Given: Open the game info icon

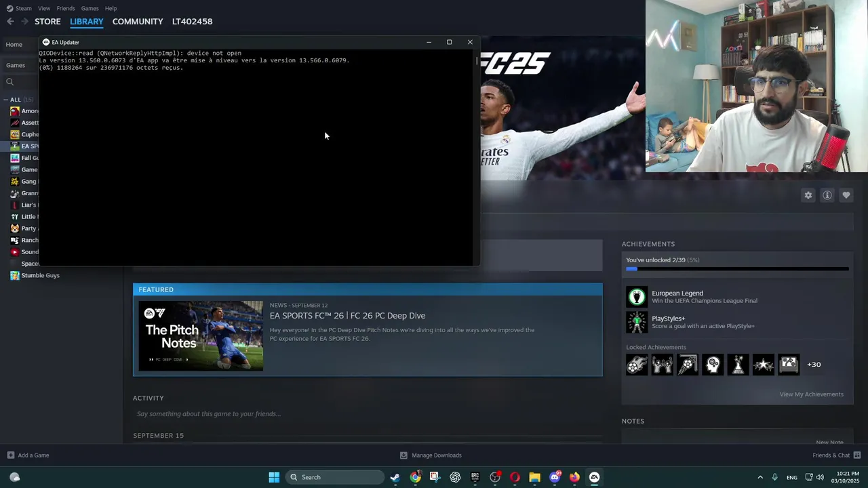Looking at the screenshot, I should (827, 195).
